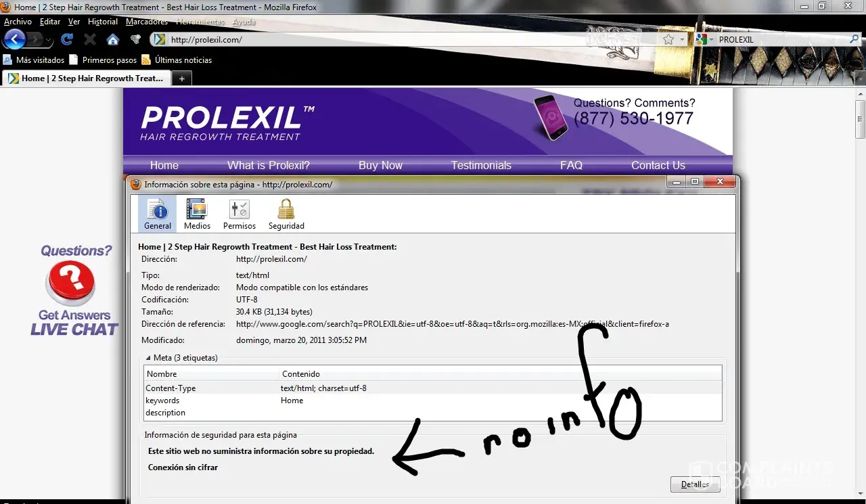Reload the page with the refresh icon
Screen dimensions: 866x504
[67, 40]
